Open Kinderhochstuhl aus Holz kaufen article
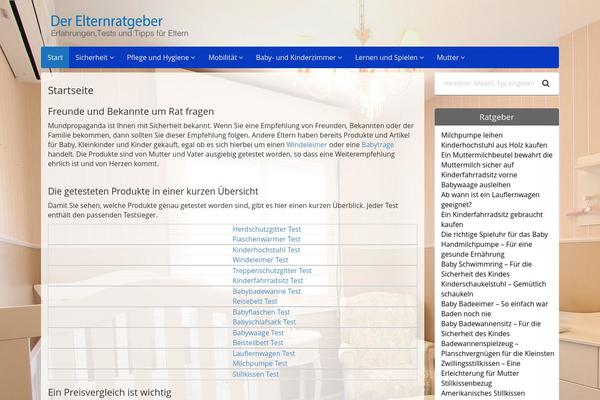 coord(494,145)
